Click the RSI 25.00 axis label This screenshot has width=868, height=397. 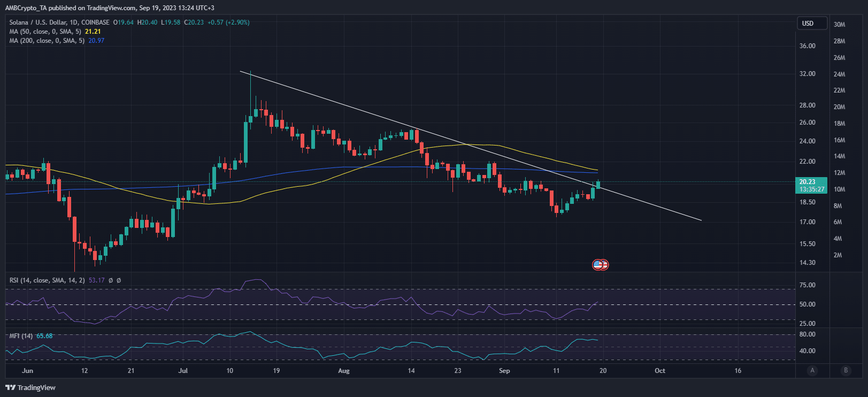[x=808, y=324]
